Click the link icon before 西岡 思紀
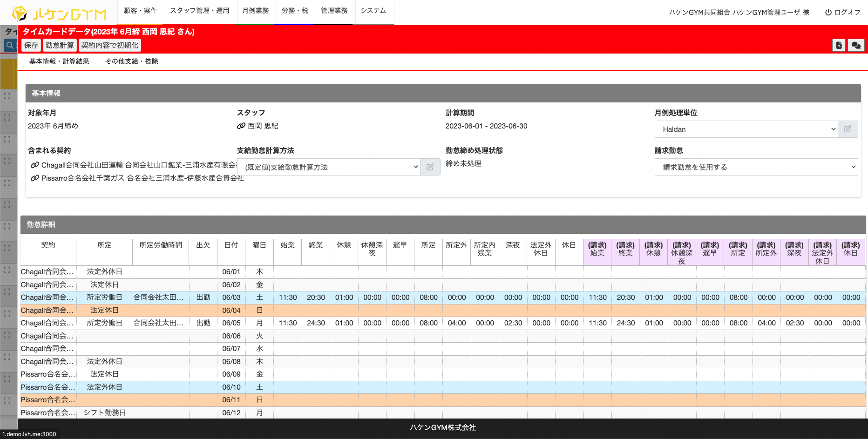Screen dimensions: 868x439 [x=241, y=126]
